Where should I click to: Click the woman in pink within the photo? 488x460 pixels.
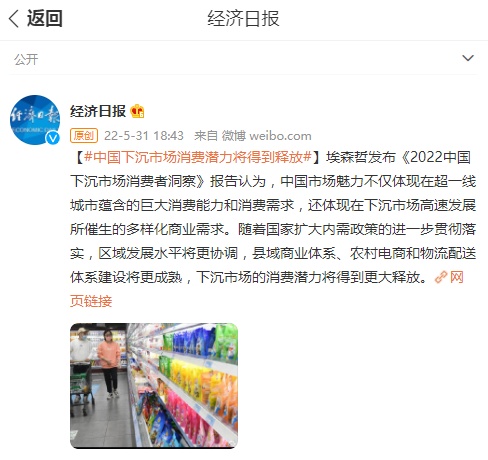(x=109, y=364)
